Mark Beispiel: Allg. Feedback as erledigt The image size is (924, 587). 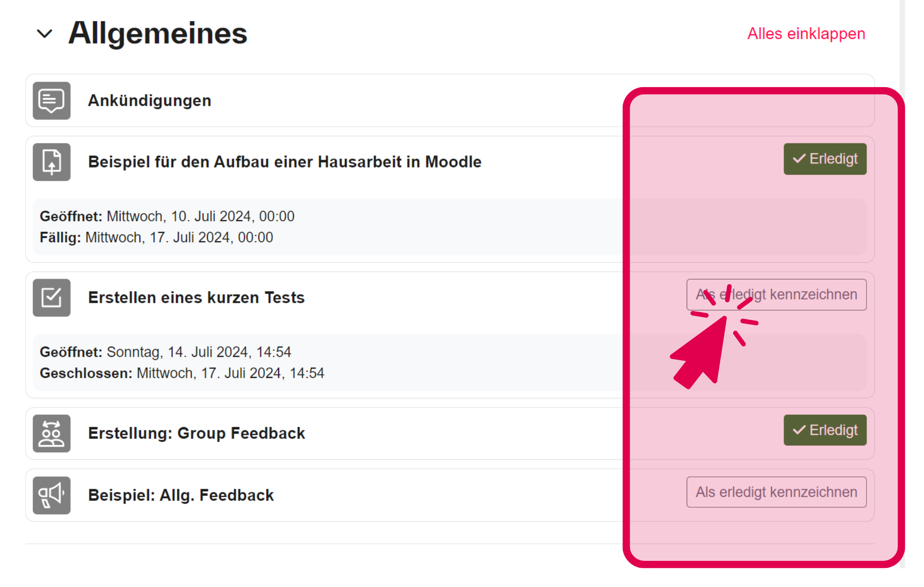(776, 492)
